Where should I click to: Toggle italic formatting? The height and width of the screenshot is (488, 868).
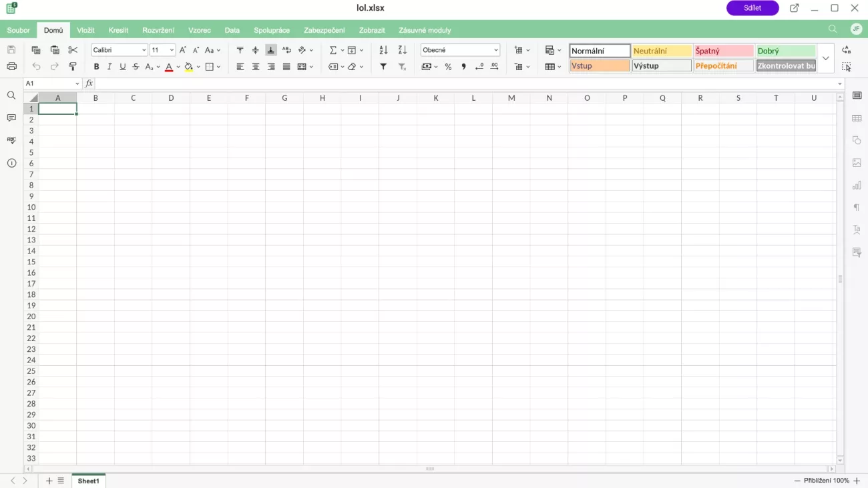coord(110,67)
